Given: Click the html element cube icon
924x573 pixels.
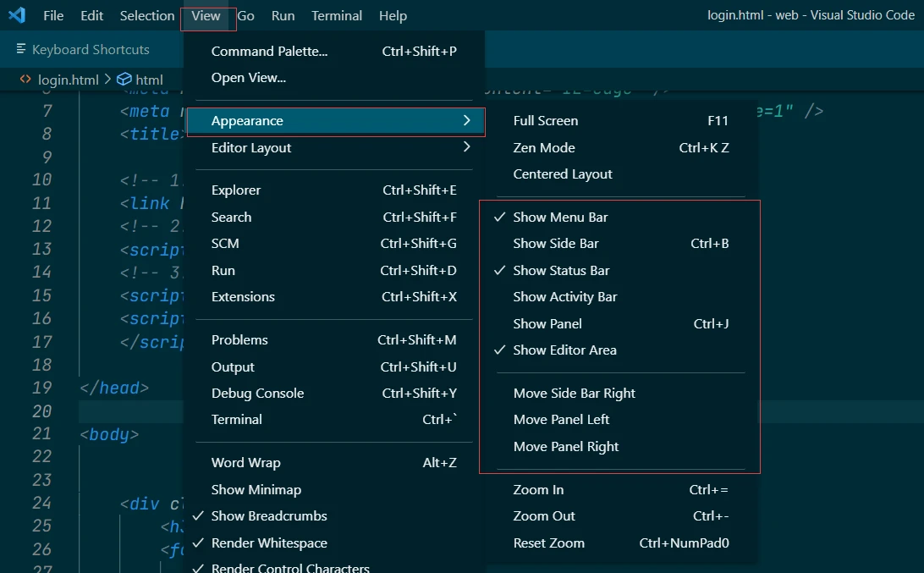Looking at the screenshot, I should [x=124, y=80].
